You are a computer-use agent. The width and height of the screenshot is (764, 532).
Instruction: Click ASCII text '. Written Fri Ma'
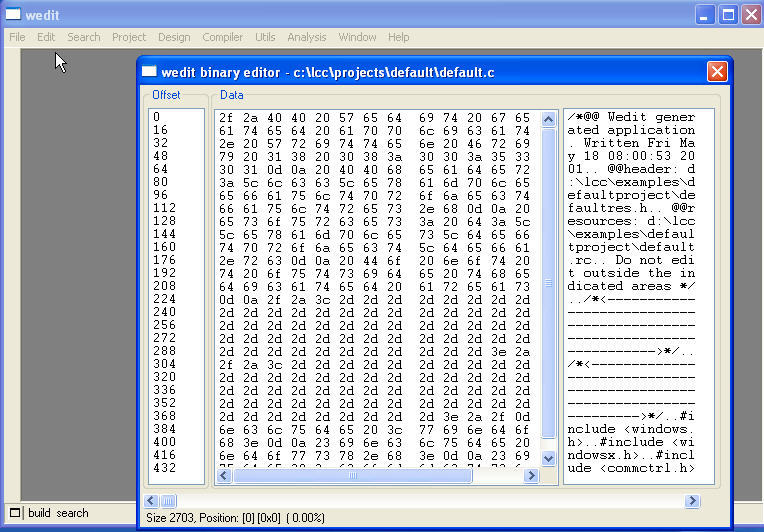point(631,143)
